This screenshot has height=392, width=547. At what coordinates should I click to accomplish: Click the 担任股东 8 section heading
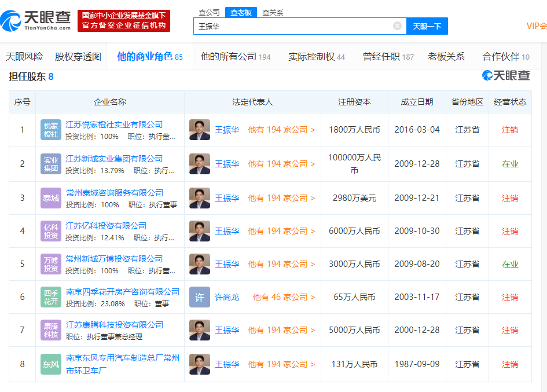tap(31, 76)
